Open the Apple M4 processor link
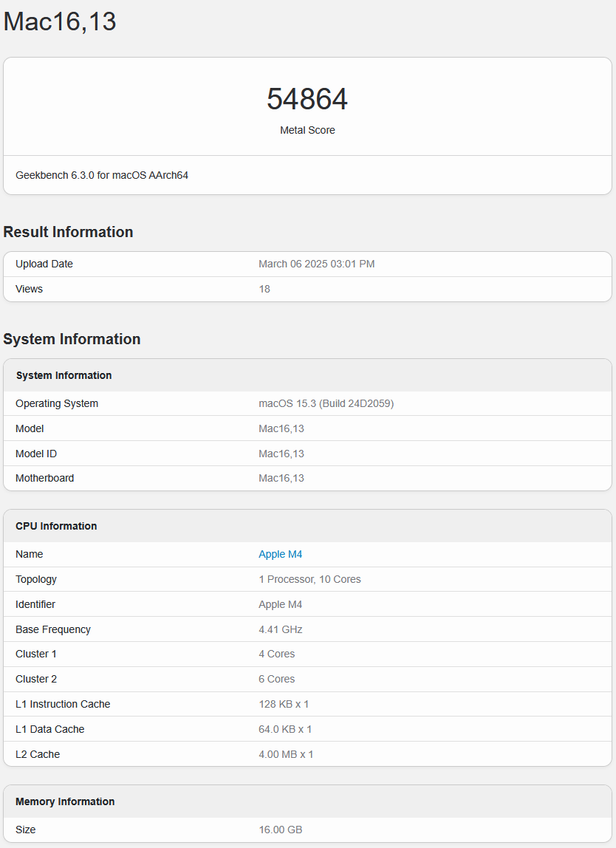 pos(280,554)
